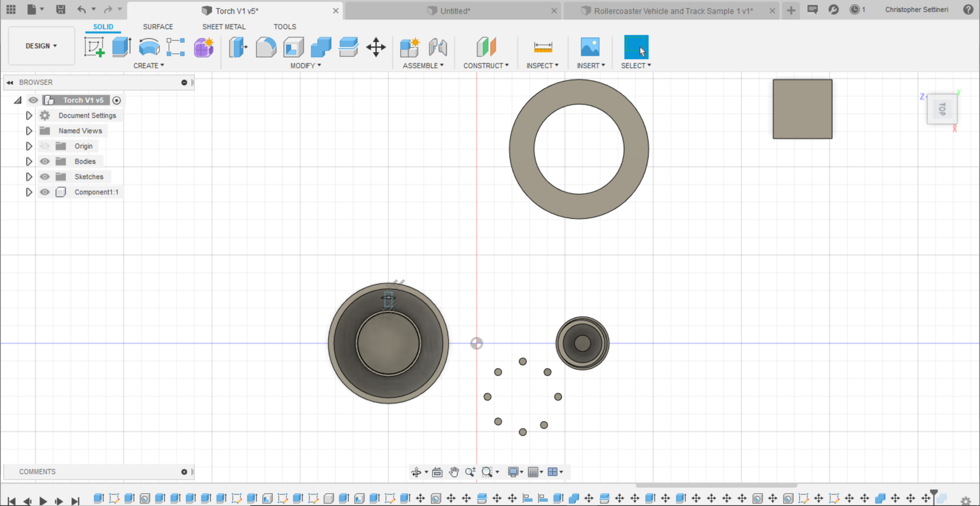
Task: Open the ASSEMBLE dropdown menu
Action: tap(423, 66)
